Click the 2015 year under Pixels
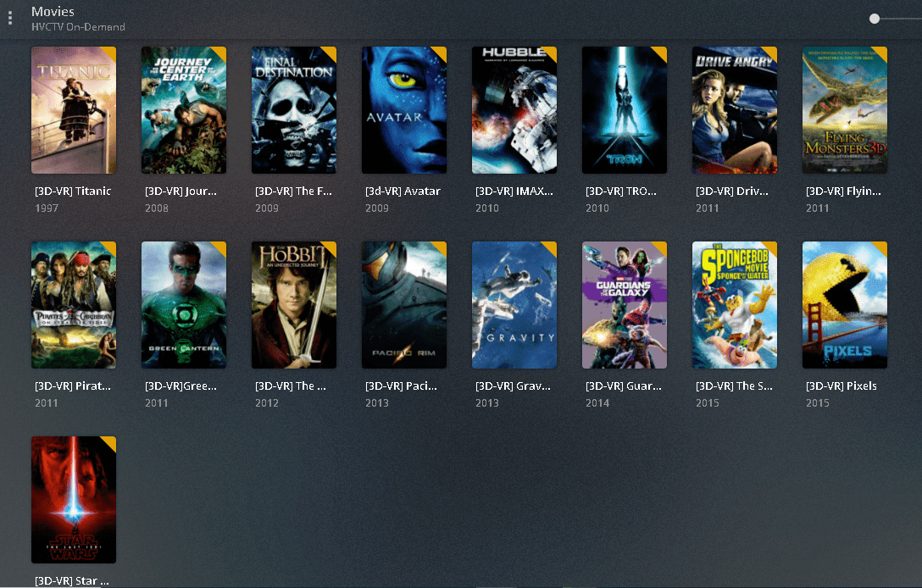This screenshot has height=588, width=922. point(817,403)
